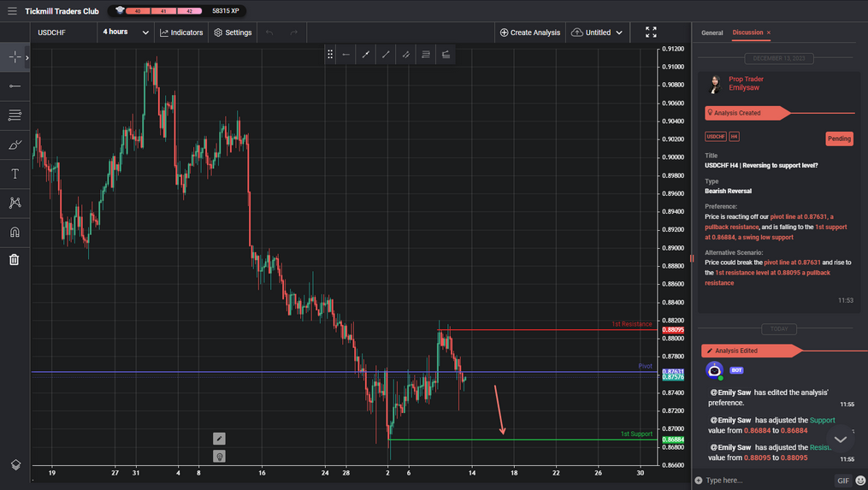Click the redo arrow
868x490 pixels.
click(294, 32)
